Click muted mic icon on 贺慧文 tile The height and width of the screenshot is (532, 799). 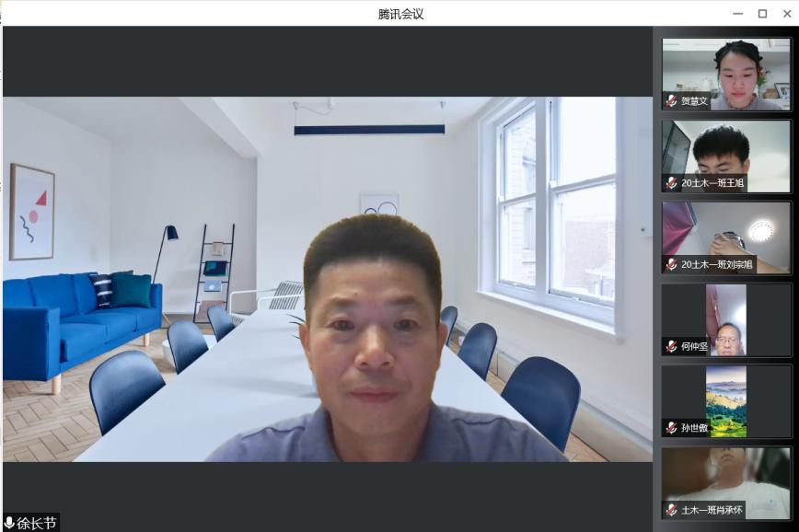[x=672, y=101]
